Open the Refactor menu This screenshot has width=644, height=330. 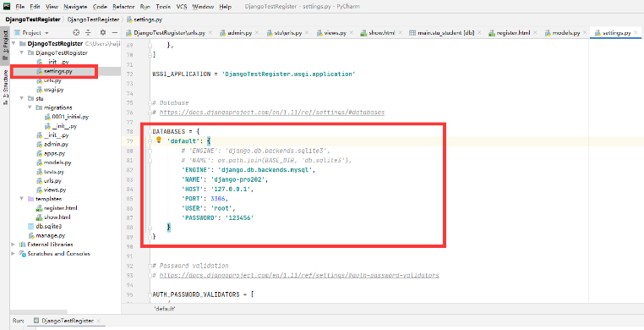123,7
